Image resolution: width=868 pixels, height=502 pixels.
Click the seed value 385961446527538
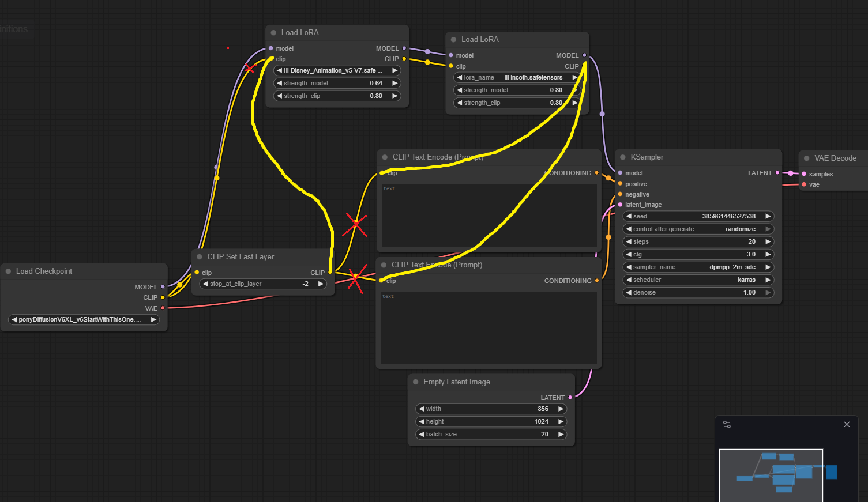pos(729,217)
